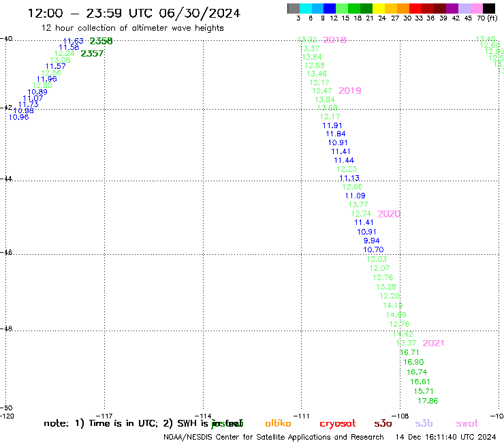Select the yellow 24 ft legend swatch

coord(379,8)
